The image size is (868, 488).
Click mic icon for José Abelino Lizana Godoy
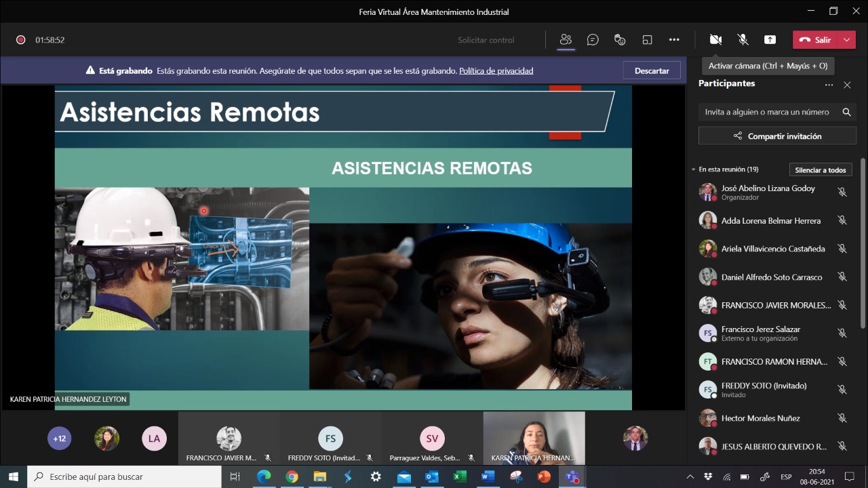click(842, 192)
